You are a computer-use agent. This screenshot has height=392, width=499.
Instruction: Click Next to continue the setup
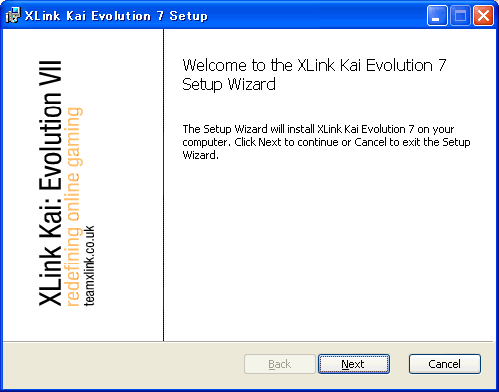(x=354, y=364)
